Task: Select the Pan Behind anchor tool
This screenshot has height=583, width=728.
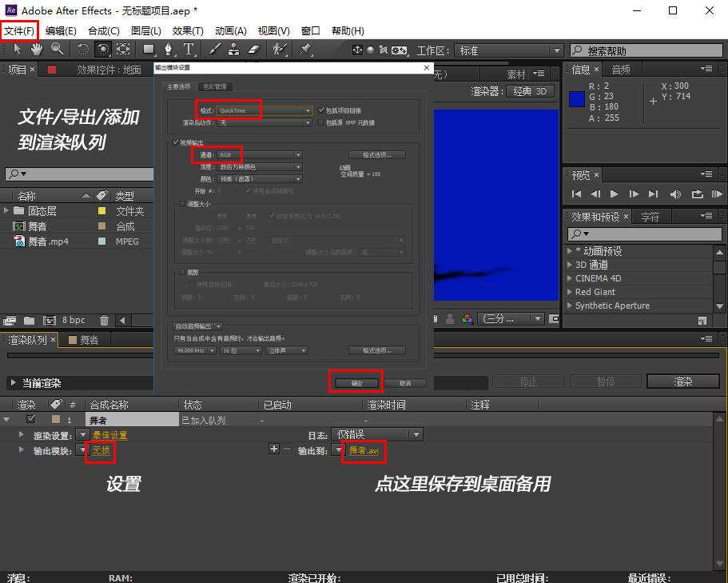Action: coord(123,50)
